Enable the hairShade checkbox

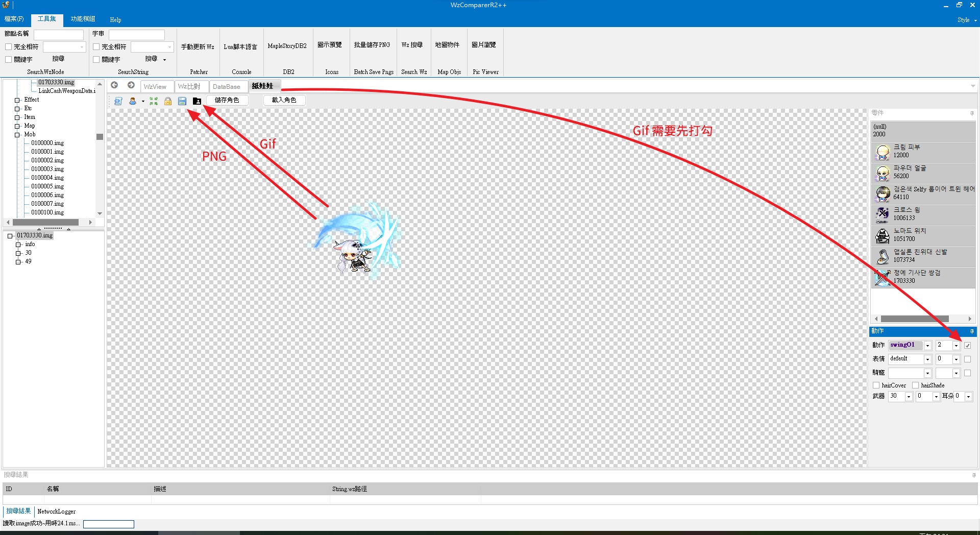(916, 385)
